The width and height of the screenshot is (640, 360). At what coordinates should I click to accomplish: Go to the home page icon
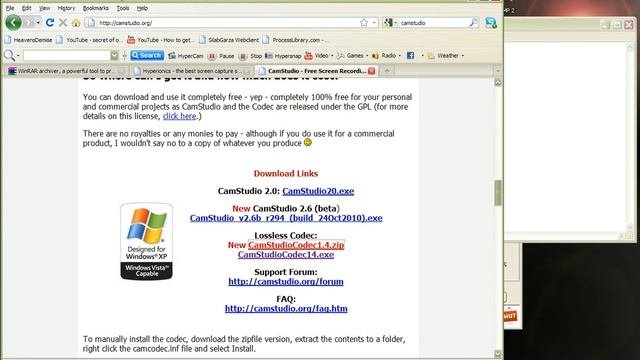[76, 23]
